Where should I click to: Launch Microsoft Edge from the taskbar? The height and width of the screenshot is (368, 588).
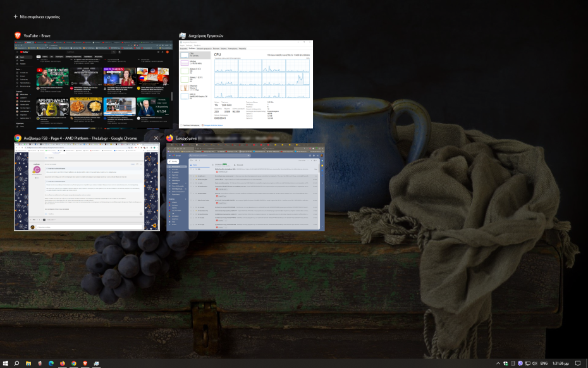(51, 363)
